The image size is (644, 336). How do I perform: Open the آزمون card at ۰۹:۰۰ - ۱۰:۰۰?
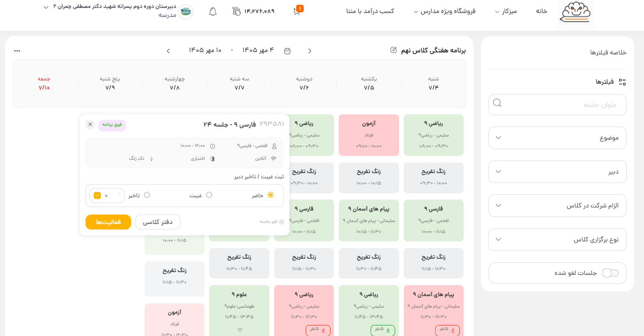pyautogui.click(x=369, y=135)
